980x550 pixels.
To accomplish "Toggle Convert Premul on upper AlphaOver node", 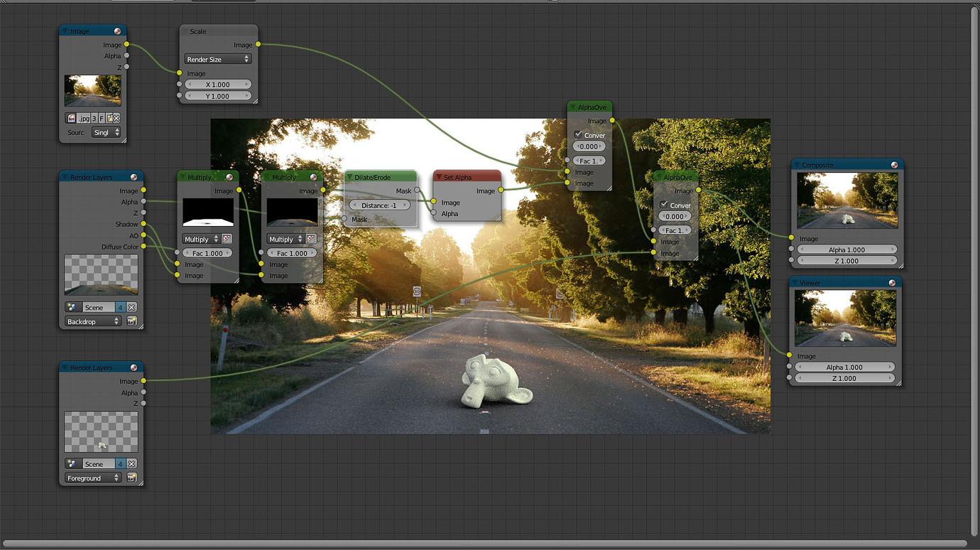I will tap(578, 135).
